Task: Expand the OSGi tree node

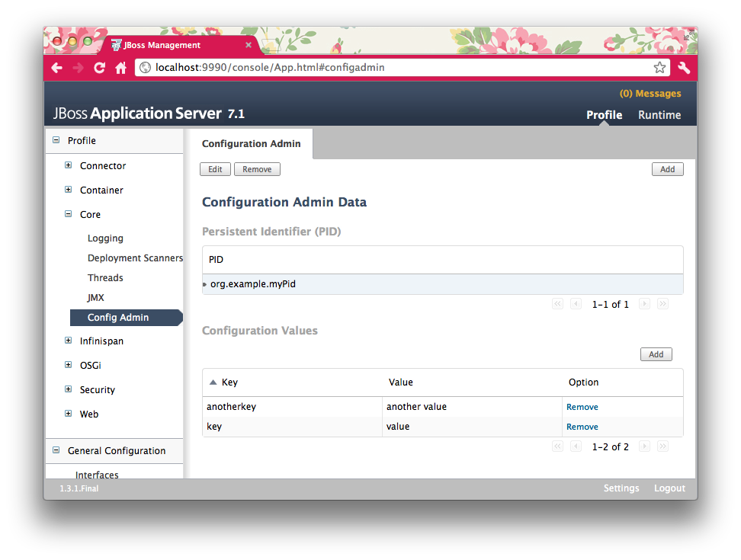Action: tap(69, 365)
